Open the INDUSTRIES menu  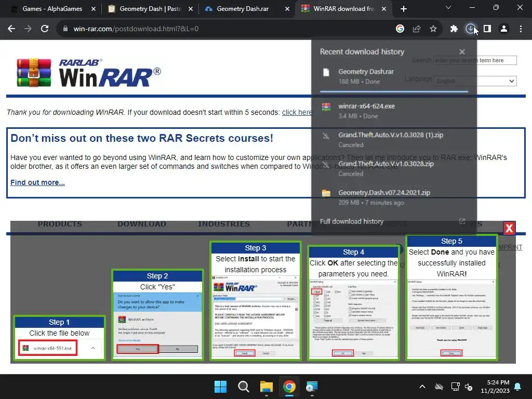click(x=224, y=224)
